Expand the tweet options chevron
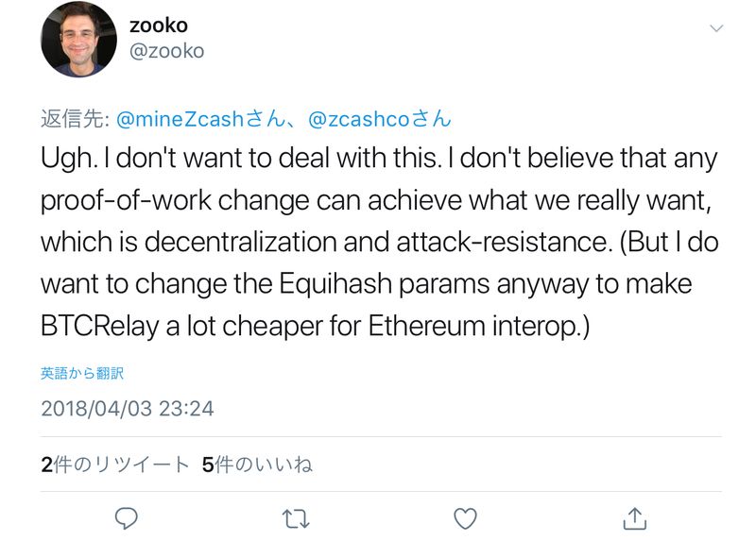The image size is (756, 541). (716, 28)
